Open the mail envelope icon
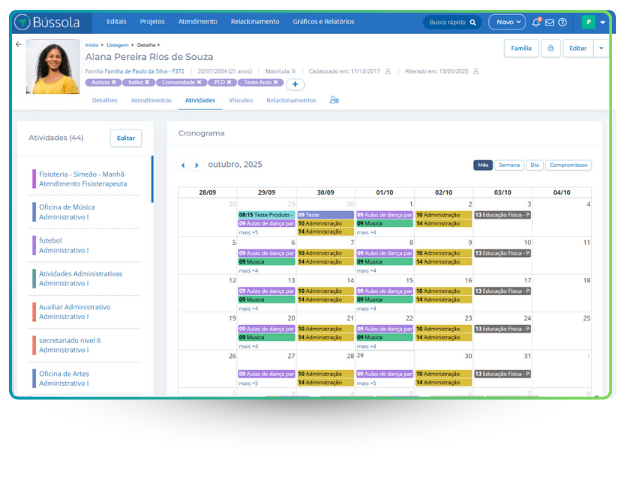The height and width of the screenshot is (480, 620). point(550,23)
